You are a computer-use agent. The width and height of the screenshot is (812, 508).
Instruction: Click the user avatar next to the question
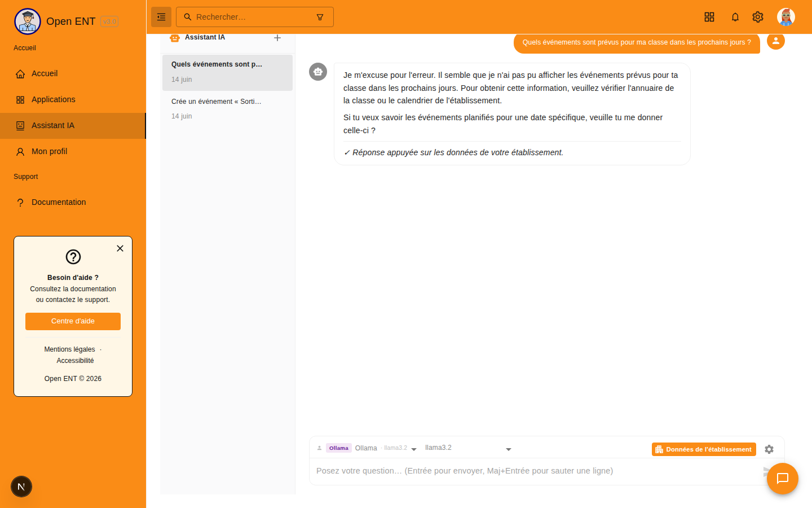pyautogui.click(x=776, y=41)
